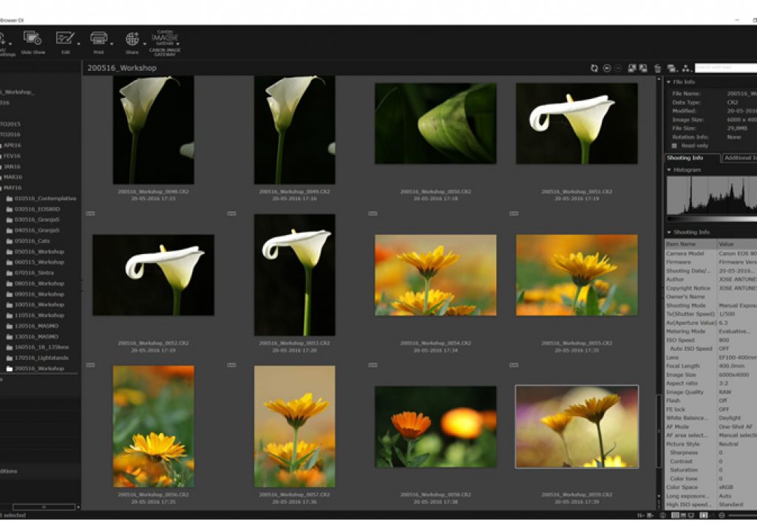Viewport: 757px width, 532px height.
Task: Click the zoom-out icon beside thumbnail slider
Action: tap(722, 516)
